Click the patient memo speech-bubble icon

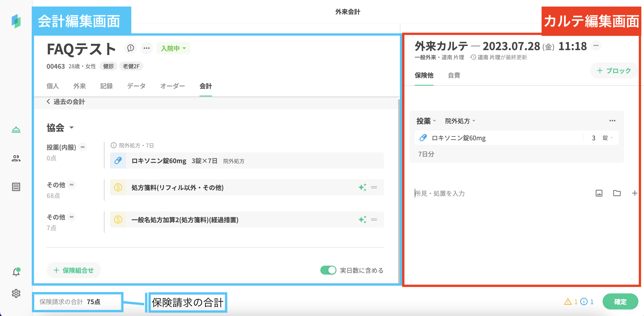tap(130, 48)
